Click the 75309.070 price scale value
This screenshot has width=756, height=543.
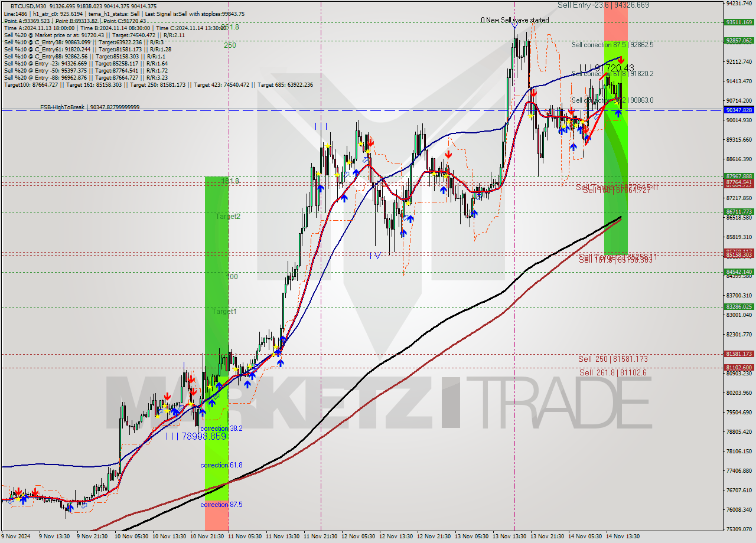739,529
